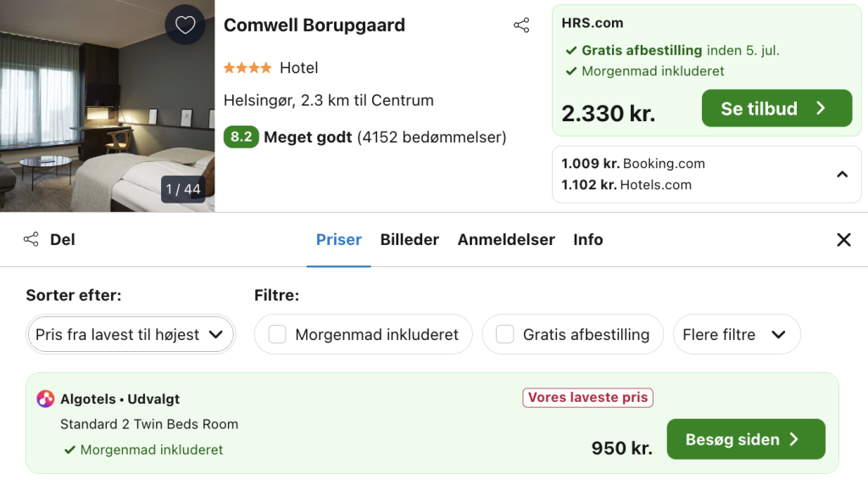
Task: Click the Algotels logo icon
Action: click(46, 399)
